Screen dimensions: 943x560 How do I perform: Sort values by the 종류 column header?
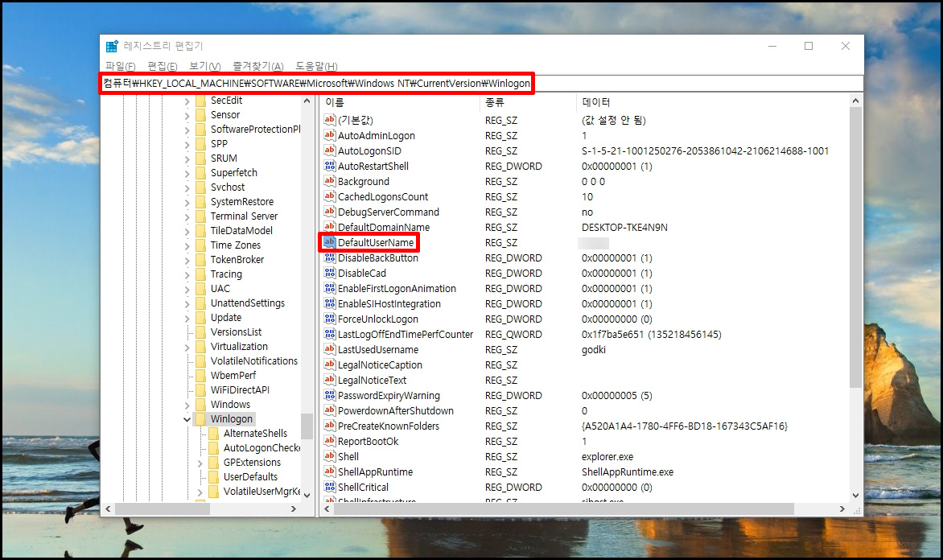(x=528, y=102)
